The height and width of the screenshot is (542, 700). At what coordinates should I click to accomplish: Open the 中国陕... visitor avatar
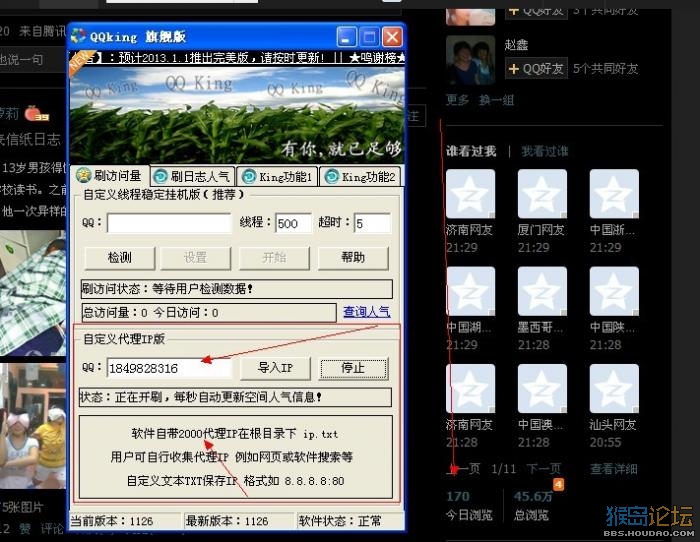[614, 291]
